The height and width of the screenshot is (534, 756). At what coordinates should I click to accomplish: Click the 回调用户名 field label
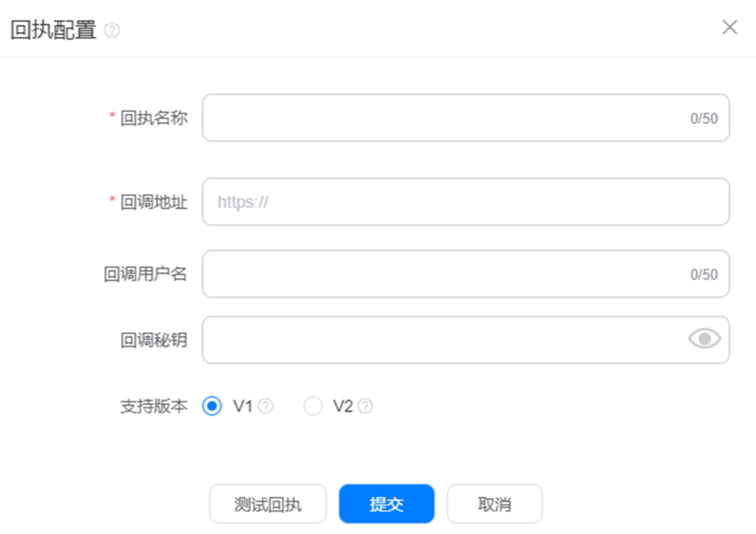tap(146, 274)
